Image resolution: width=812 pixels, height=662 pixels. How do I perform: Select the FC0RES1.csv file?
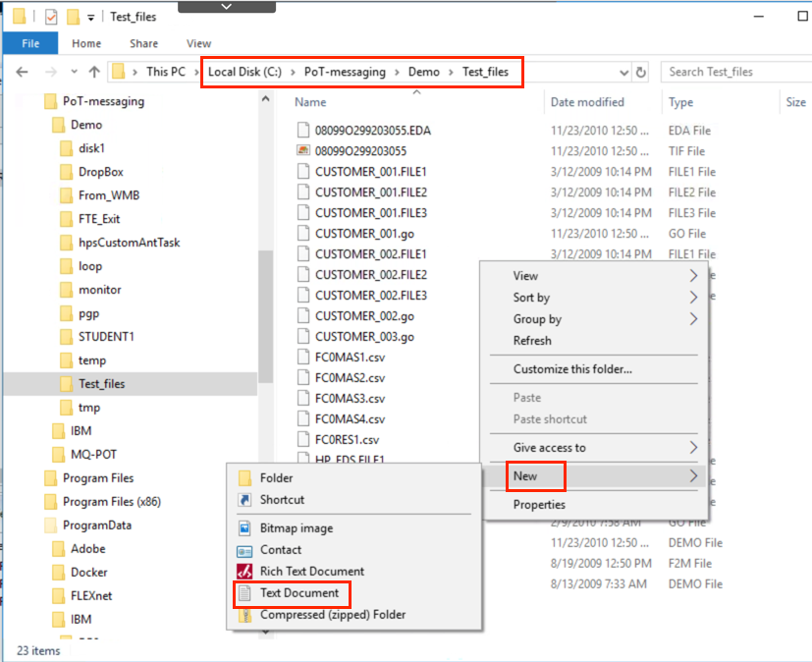point(347,440)
